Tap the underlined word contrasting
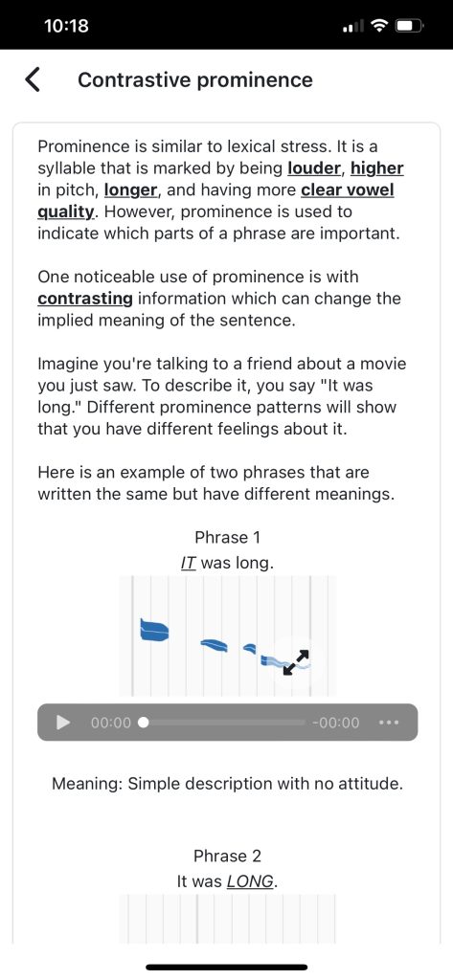This screenshot has width=453, height=980. [85, 299]
